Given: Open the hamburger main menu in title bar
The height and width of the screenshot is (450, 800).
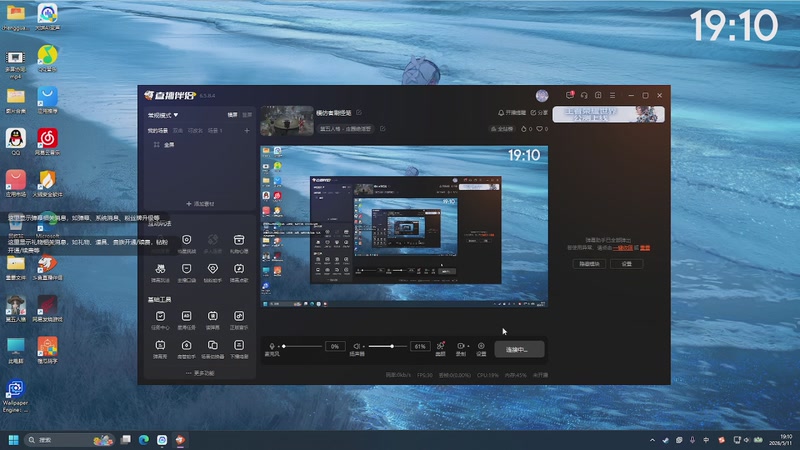Looking at the screenshot, I should 612,95.
